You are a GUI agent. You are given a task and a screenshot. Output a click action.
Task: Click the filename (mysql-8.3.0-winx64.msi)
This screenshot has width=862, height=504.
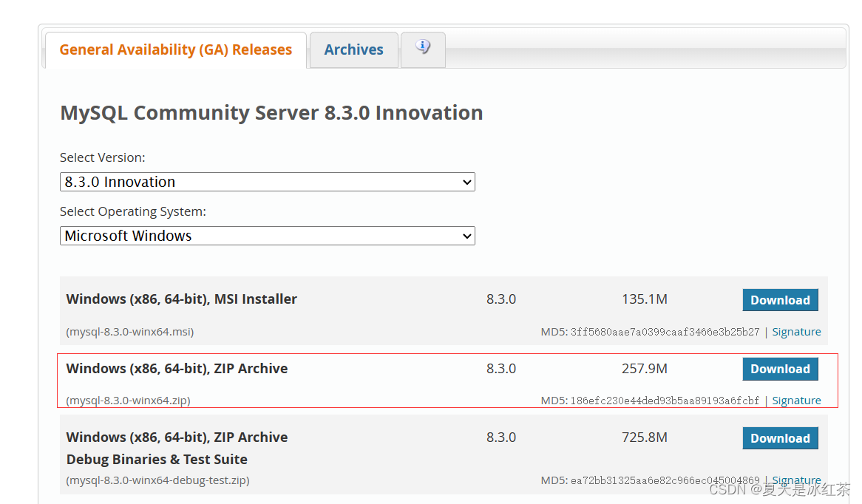129,332
